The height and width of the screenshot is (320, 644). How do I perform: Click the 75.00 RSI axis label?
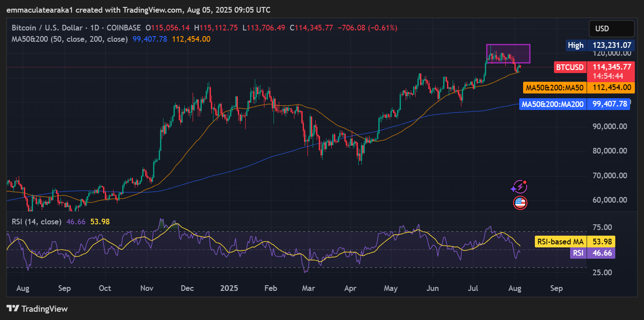[603, 227]
